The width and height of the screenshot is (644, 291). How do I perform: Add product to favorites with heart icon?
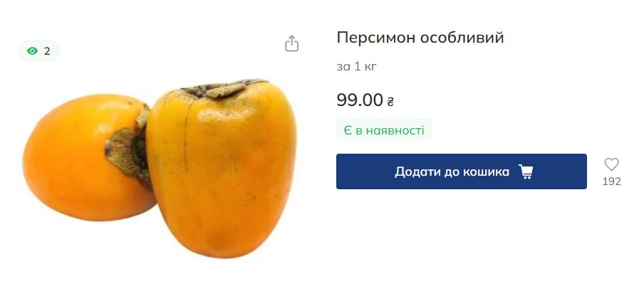click(x=611, y=164)
